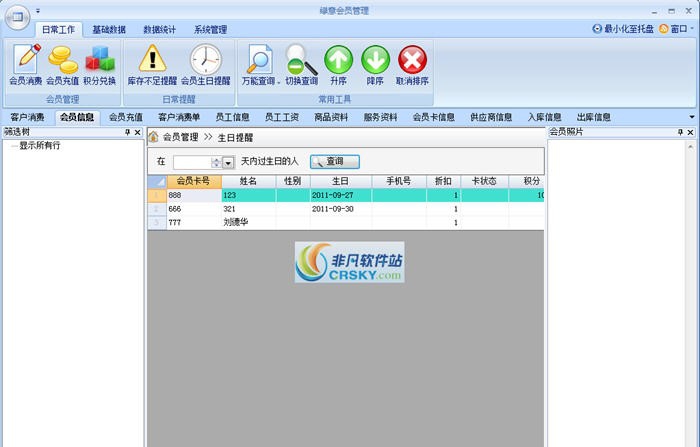Click 最小化至托盘 in top right

623,29
